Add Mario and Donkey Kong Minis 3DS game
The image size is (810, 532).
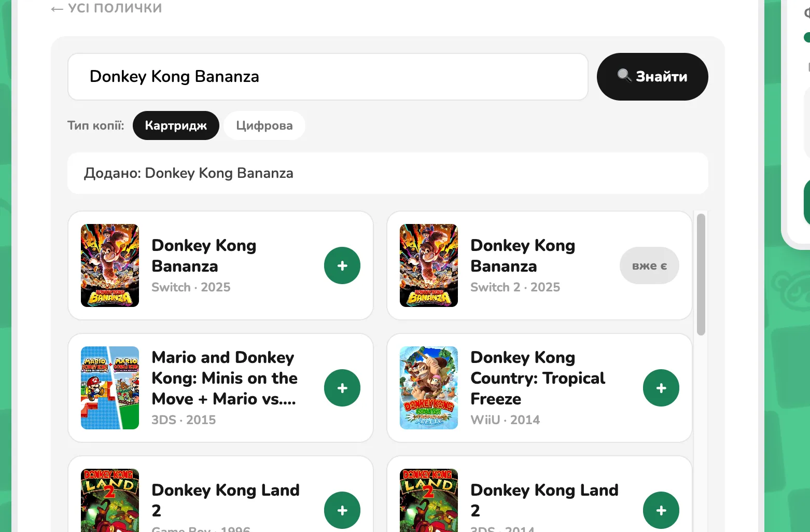342,388
